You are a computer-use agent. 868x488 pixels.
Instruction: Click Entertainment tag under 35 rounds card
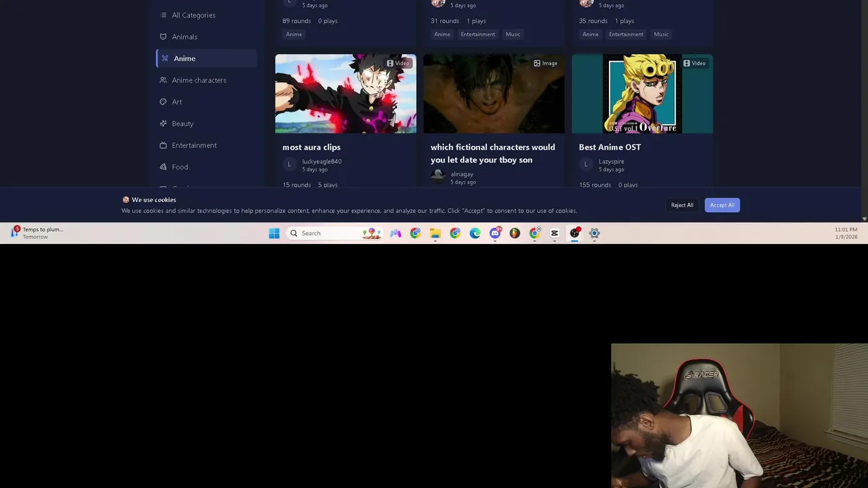pos(626,34)
